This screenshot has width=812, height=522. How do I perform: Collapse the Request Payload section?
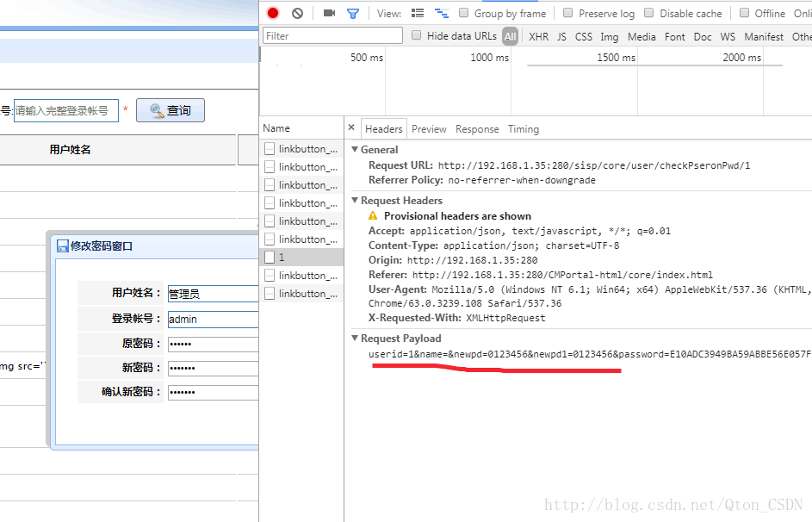[355, 339]
